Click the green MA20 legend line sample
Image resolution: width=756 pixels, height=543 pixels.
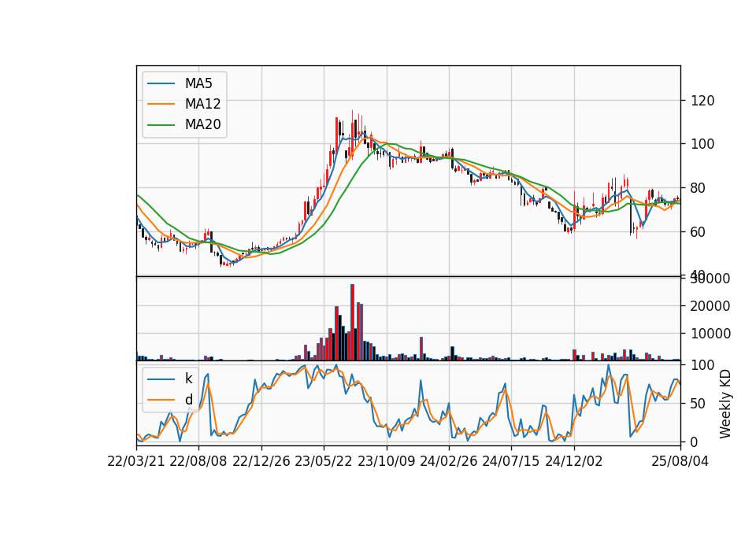pos(161,124)
